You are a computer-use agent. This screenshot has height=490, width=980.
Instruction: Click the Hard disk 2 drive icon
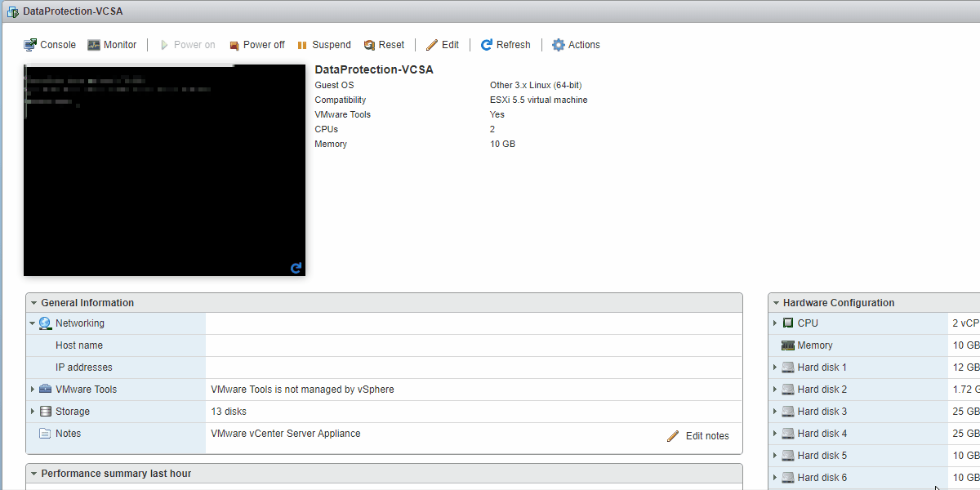(788, 390)
